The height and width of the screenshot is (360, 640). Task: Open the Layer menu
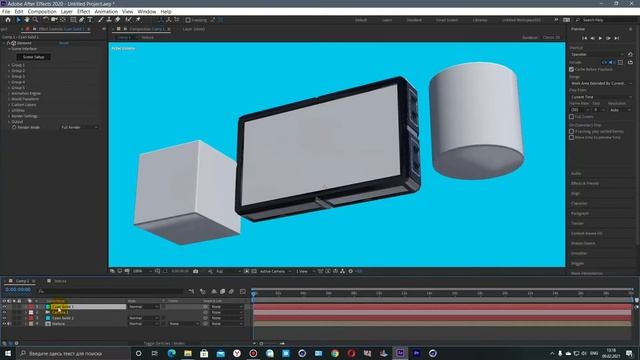[x=67, y=11]
